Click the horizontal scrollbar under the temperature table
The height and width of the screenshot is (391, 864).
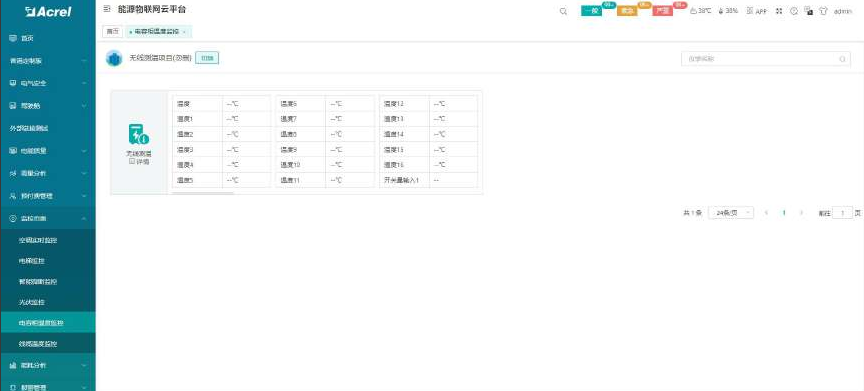203,193
